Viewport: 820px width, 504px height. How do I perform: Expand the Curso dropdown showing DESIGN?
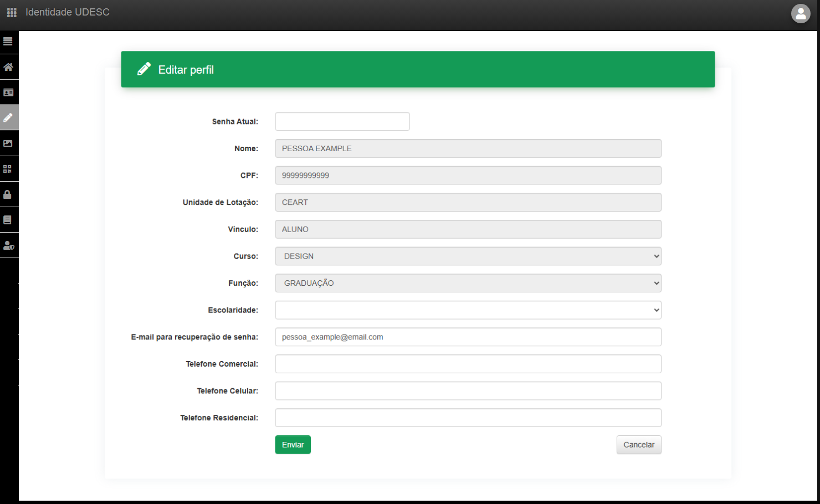coord(468,256)
